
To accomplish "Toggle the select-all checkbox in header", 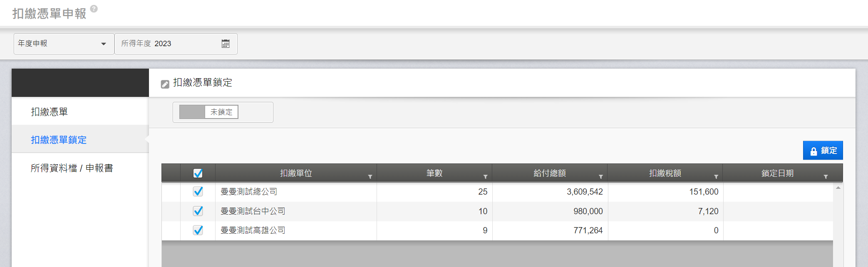I will (198, 173).
